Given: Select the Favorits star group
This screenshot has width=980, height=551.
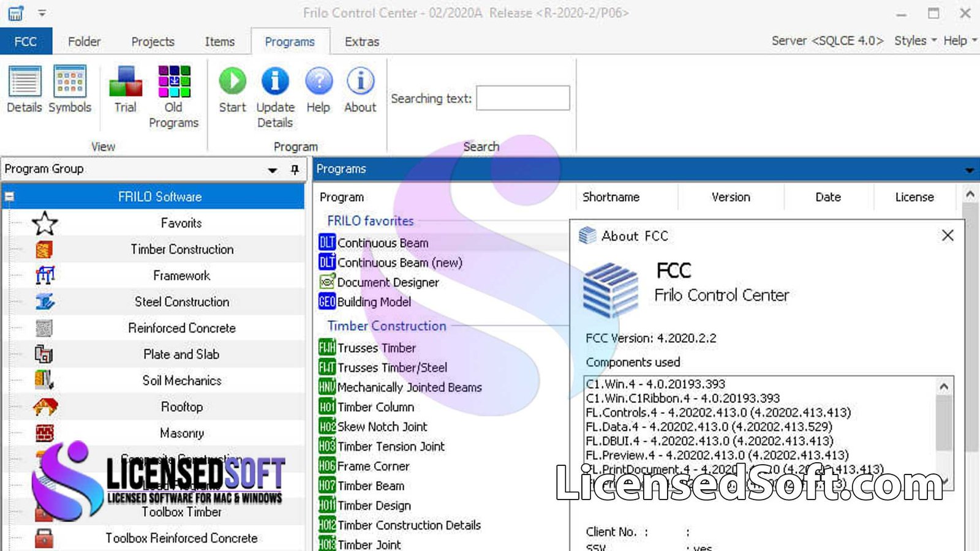Looking at the screenshot, I should [45, 223].
